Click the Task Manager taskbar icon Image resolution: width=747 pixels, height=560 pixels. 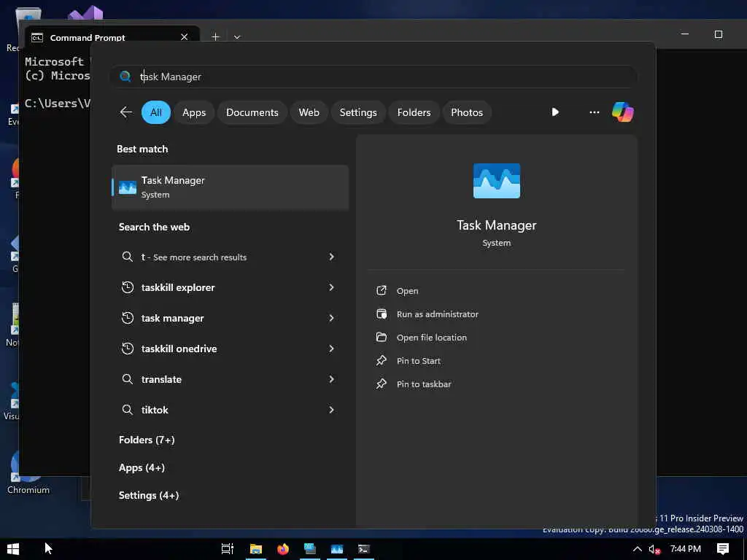point(337,549)
